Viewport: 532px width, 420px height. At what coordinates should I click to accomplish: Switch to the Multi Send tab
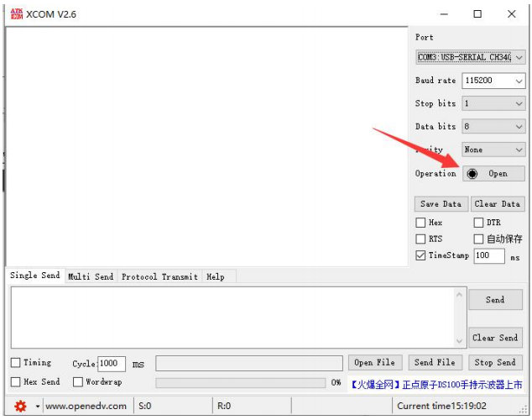coord(91,276)
